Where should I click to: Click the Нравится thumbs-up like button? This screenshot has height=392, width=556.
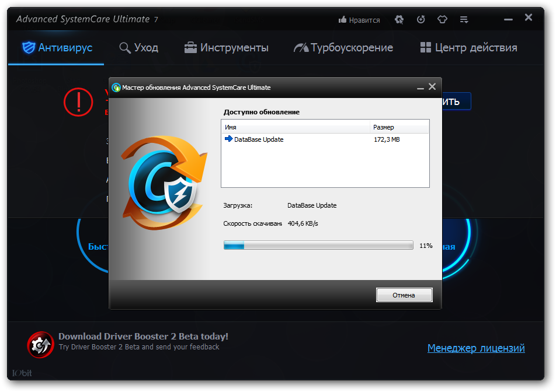[x=359, y=20]
